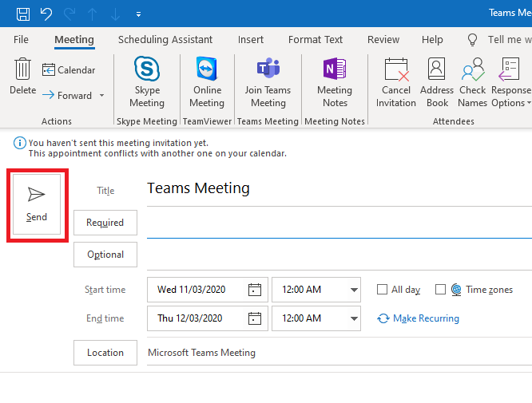Image resolution: width=532 pixels, height=403 pixels.
Task: Click the Required attendees button
Action: click(105, 223)
